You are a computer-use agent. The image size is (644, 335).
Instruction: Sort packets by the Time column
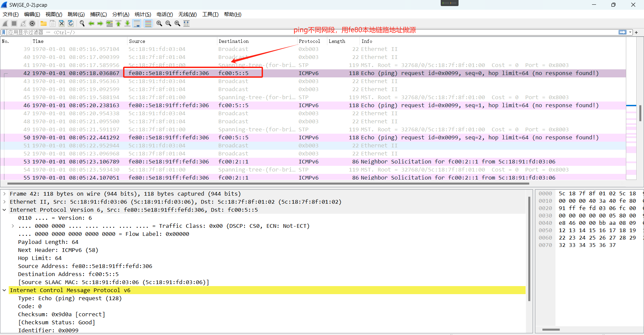tap(79, 41)
